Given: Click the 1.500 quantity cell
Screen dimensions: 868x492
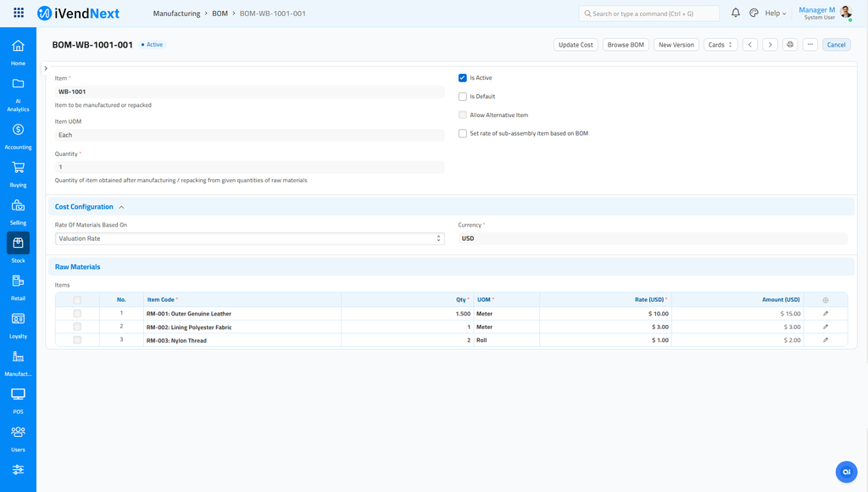Looking at the screenshot, I should coord(408,314).
